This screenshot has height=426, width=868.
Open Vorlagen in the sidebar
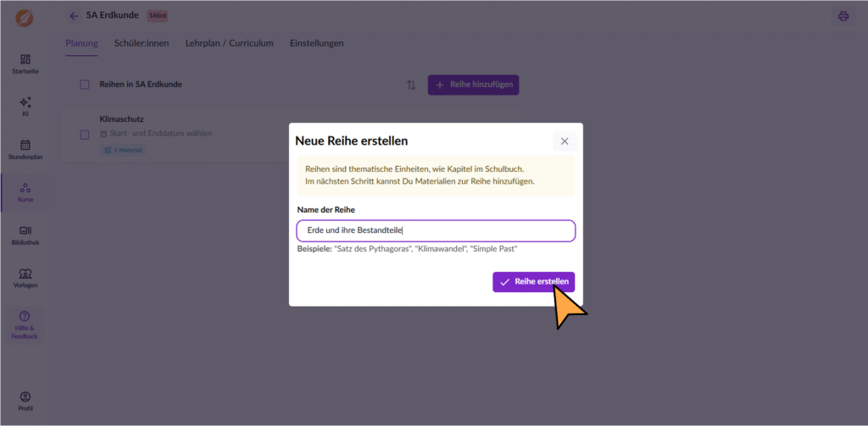[25, 278]
